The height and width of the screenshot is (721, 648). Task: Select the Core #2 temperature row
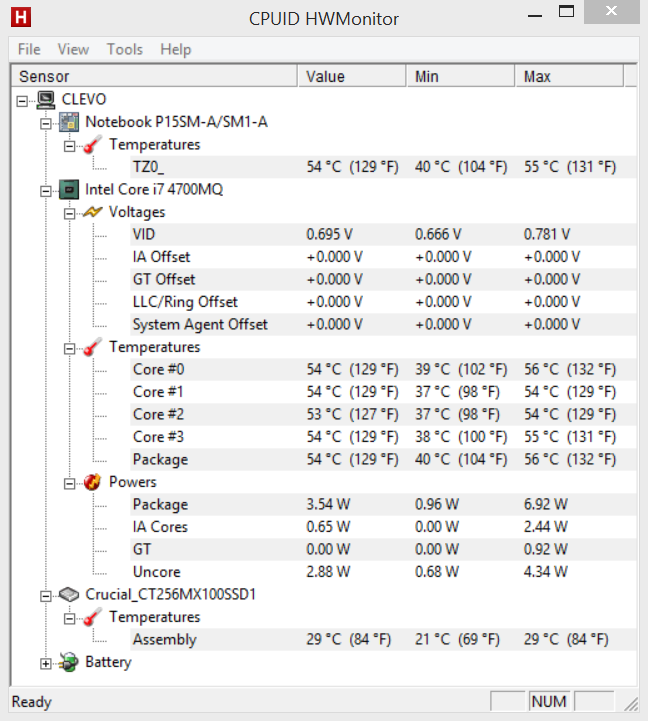coord(384,415)
